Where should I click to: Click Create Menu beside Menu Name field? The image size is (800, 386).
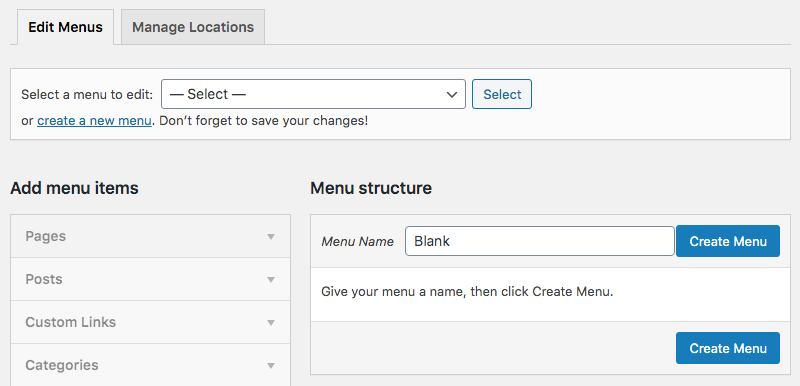tap(728, 241)
